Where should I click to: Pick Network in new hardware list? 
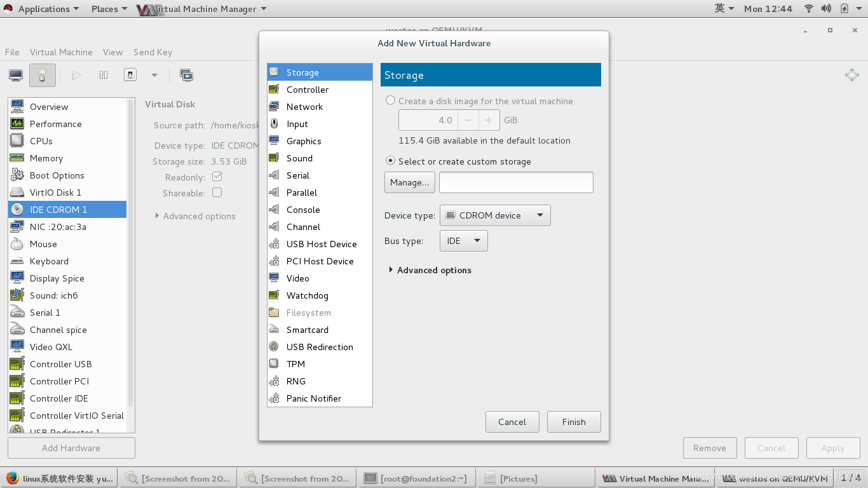(x=320, y=107)
